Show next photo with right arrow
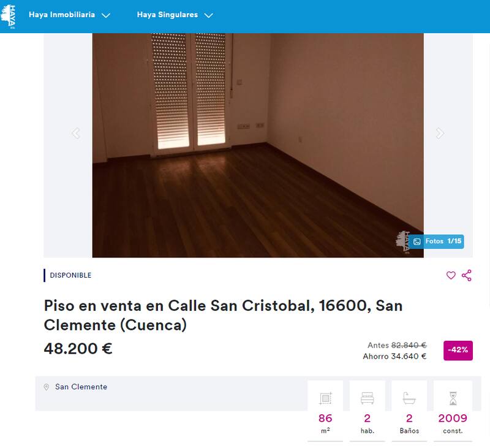 440,133
